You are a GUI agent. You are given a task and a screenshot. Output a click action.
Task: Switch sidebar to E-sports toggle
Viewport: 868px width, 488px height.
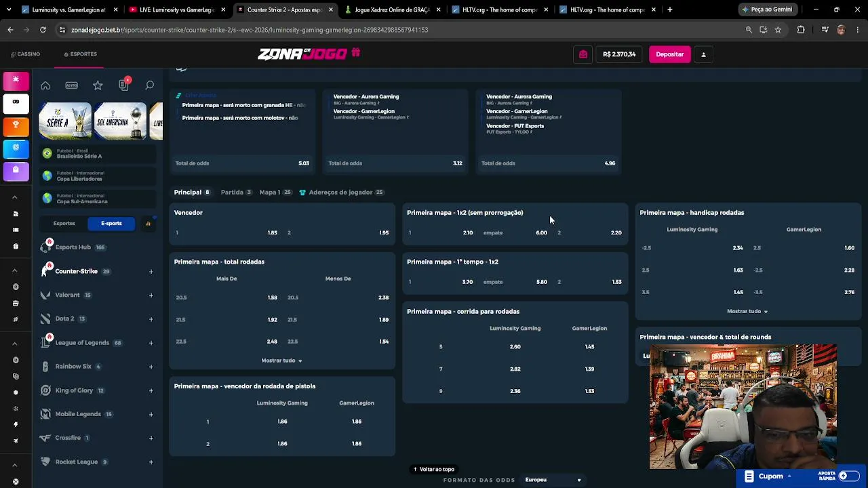111,224
